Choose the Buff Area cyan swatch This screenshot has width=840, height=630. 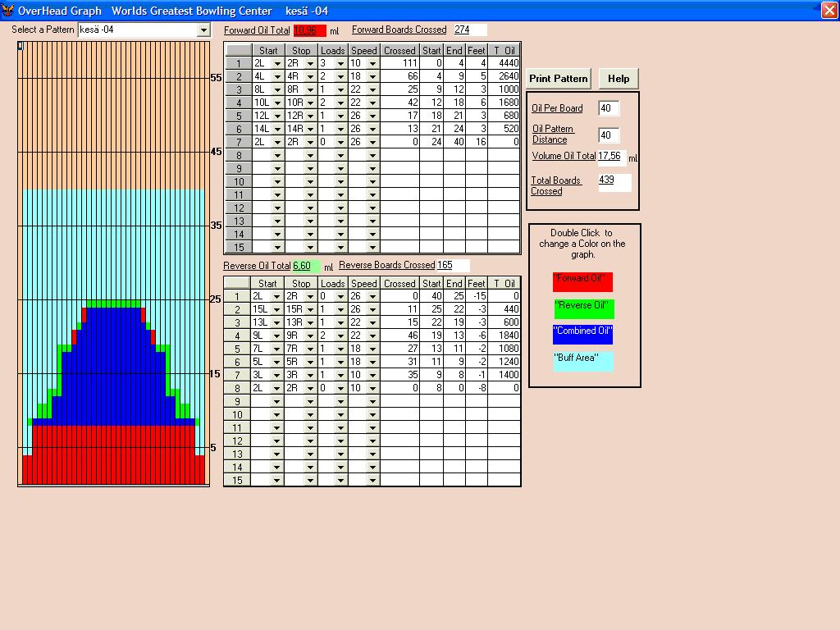tap(582, 361)
